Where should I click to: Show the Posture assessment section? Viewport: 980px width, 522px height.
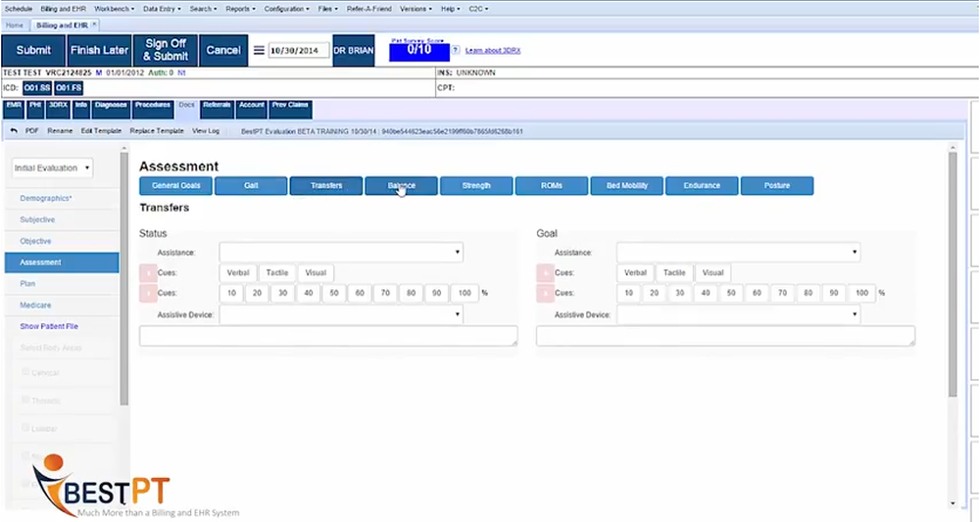click(x=777, y=185)
